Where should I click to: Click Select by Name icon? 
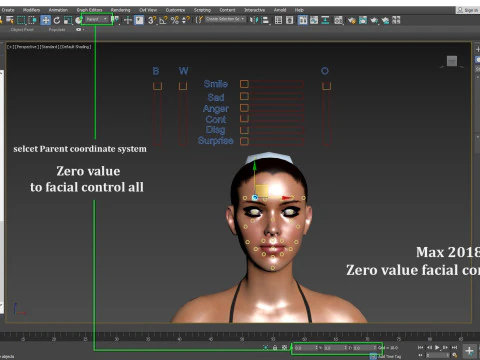pos(10,20)
